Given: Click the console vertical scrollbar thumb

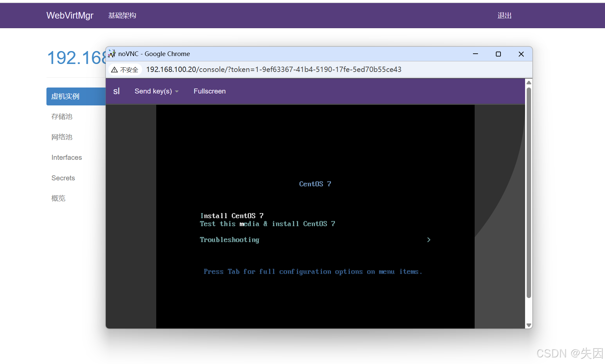Looking at the screenshot, I should coord(529,193).
